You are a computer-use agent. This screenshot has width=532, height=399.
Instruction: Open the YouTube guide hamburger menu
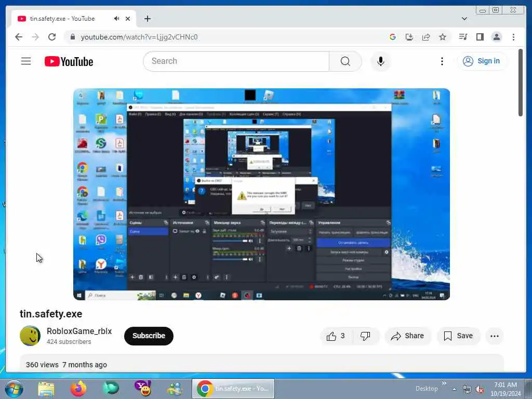click(26, 61)
